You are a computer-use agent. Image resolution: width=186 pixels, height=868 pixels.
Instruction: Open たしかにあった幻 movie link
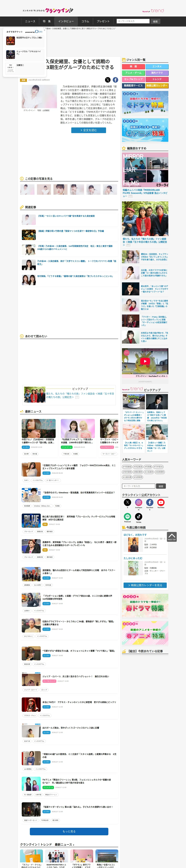(x=133, y=558)
